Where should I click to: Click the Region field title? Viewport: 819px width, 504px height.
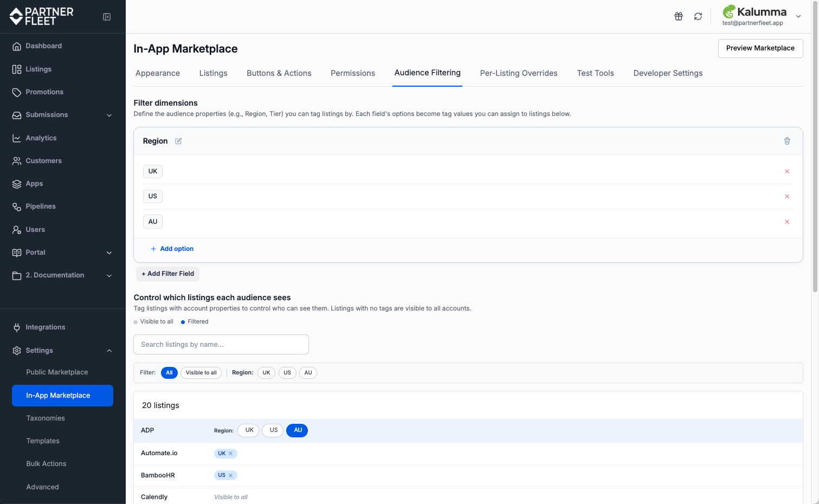(x=155, y=141)
